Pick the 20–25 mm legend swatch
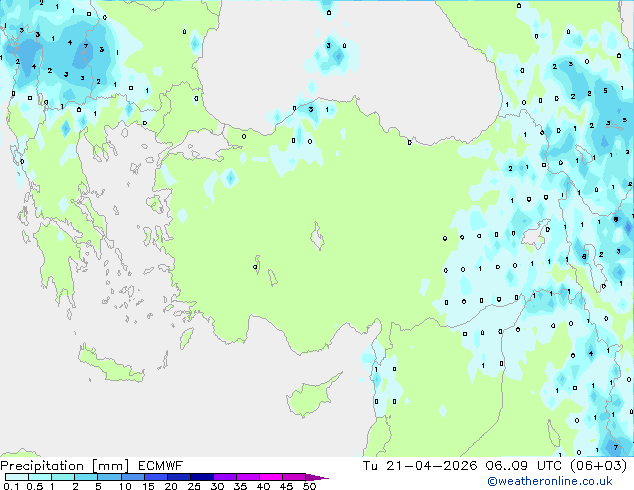 178,477
